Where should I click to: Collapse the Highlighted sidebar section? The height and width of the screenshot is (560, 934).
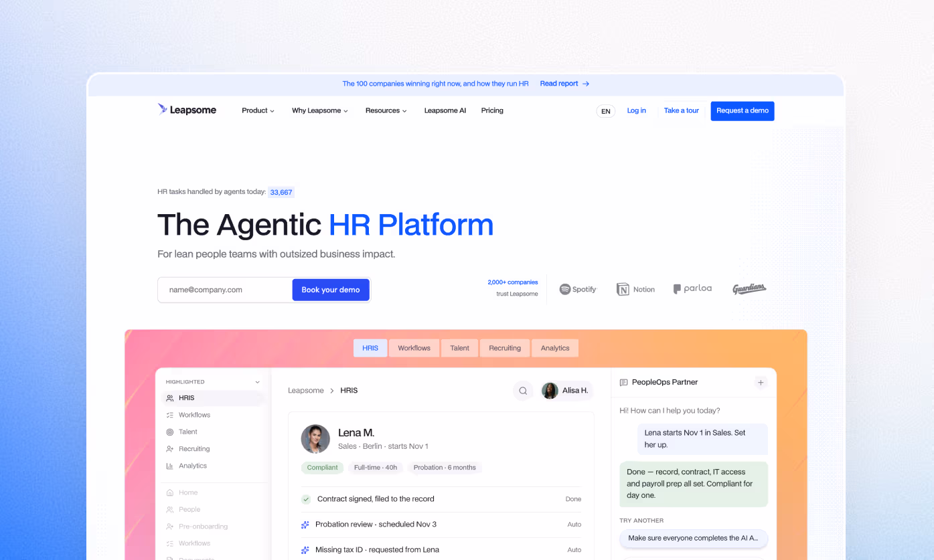(x=257, y=382)
